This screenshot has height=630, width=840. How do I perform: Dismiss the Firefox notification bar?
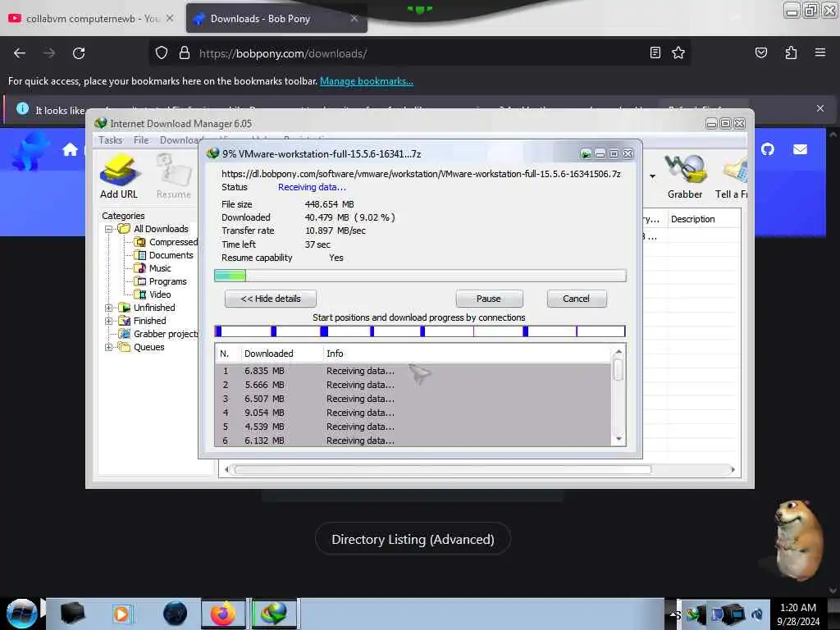pos(820,108)
